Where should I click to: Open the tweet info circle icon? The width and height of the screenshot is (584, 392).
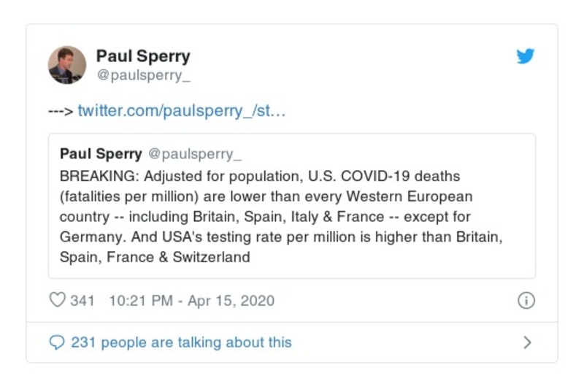pyautogui.click(x=526, y=300)
